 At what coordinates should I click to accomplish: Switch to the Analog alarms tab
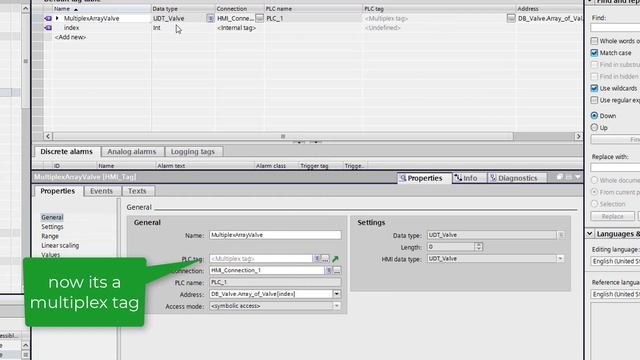[x=131, y=151]
